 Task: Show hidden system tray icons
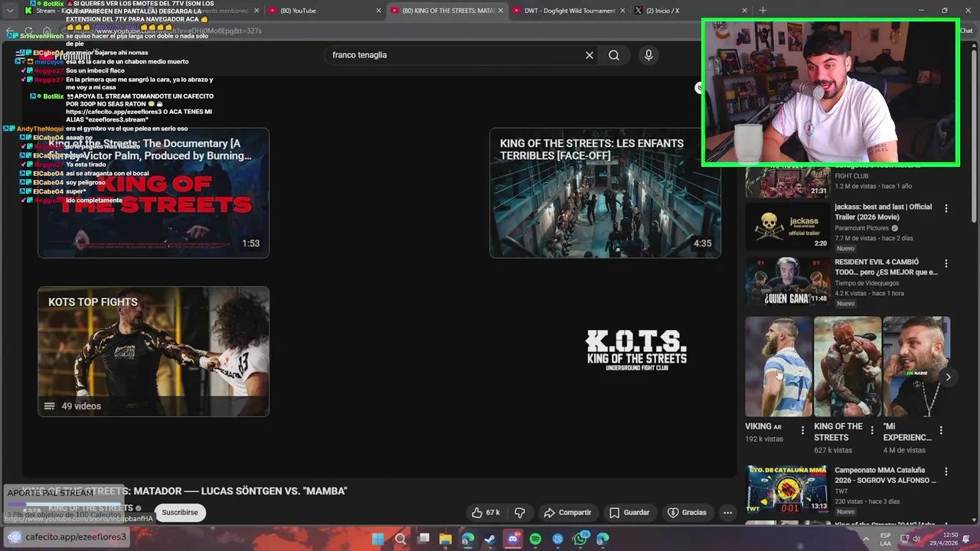coord(866,539)
